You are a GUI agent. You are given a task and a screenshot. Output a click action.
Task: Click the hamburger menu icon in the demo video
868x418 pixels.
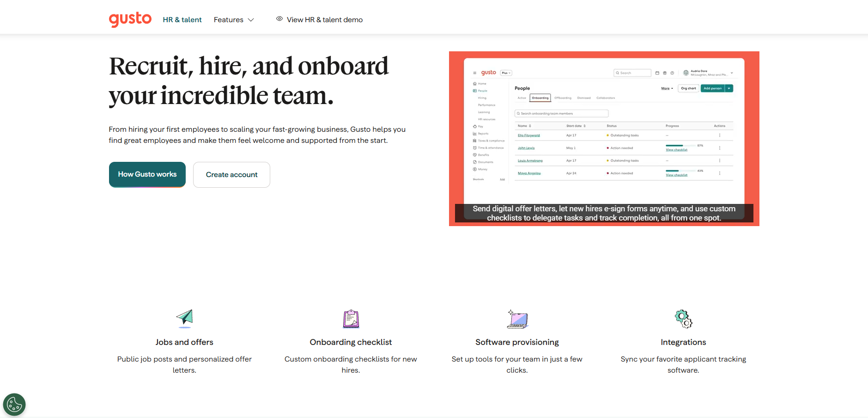(474, 73)
